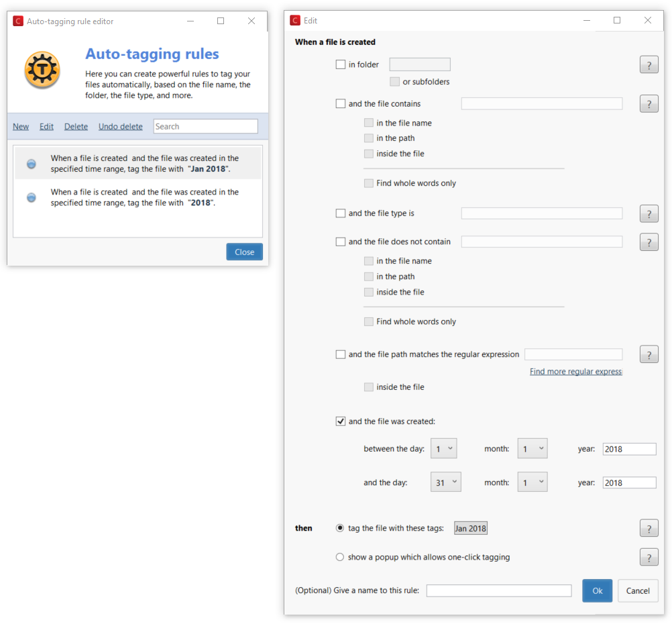This screenshot has height=626, width=672.
Task: Click the rule Search field
Action: coord(205,126)
